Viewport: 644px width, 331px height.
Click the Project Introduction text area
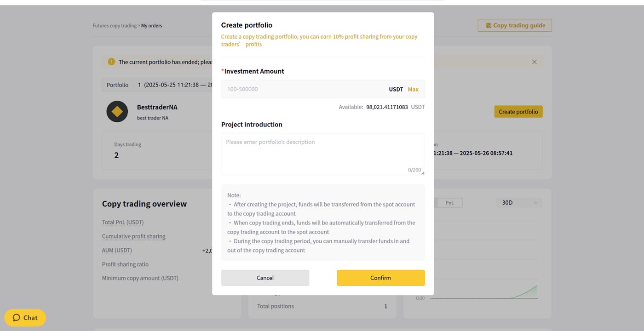point(323,154)
